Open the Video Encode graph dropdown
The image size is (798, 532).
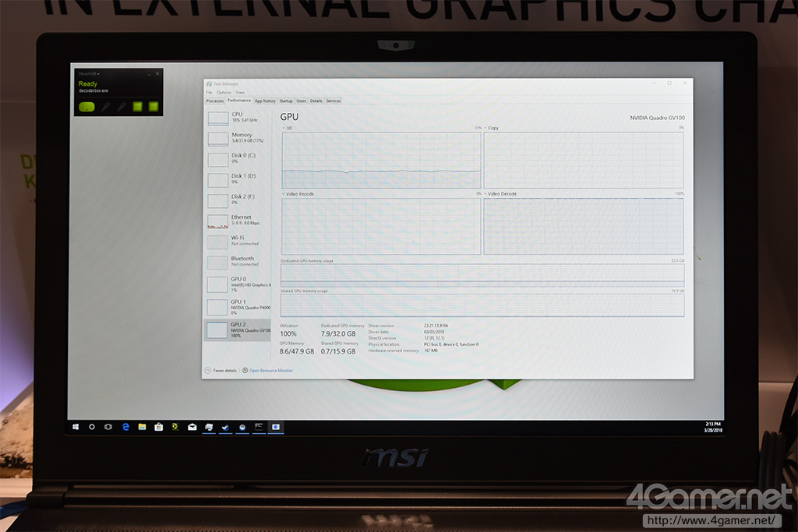(298, 194)
